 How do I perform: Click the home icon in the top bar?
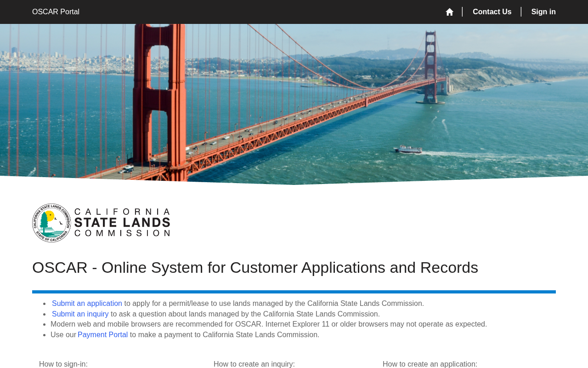(449, 12)
